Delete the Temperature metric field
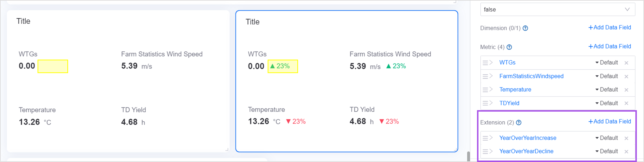 click(x=626, y=90)
